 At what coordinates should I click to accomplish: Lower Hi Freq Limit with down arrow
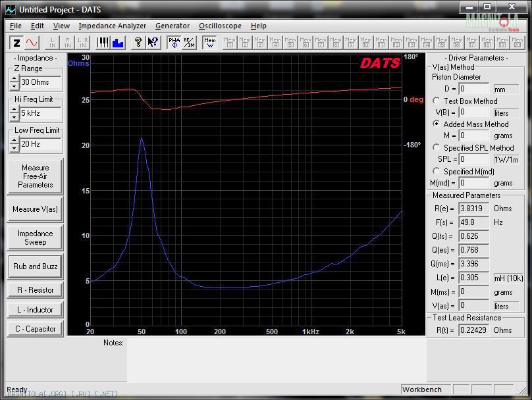(14, 117)
